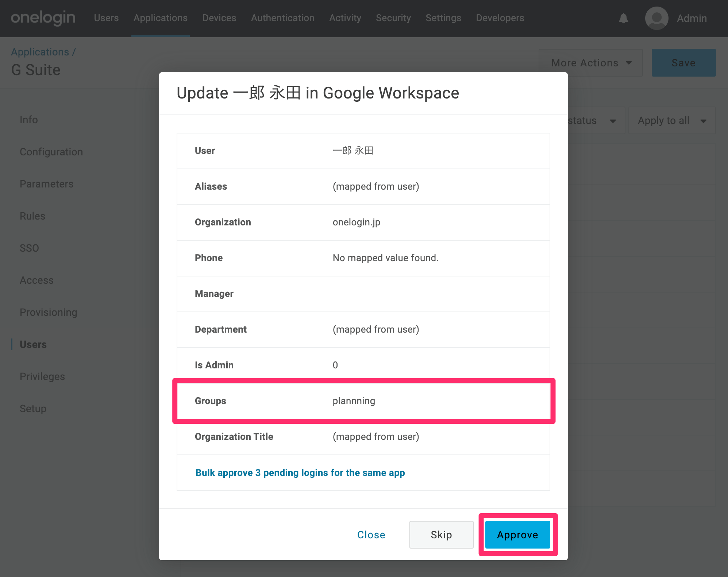Click the dialog title 'Update 一郎 永田 in Google Workspace'
The height and width of the screenshot is (577, 728).
coord(318,93)
